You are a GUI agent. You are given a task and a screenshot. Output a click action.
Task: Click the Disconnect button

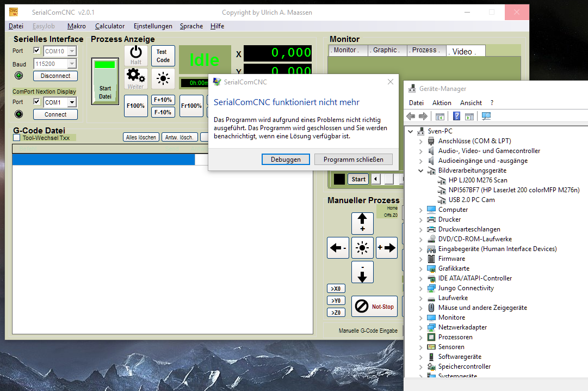(55, 76)
